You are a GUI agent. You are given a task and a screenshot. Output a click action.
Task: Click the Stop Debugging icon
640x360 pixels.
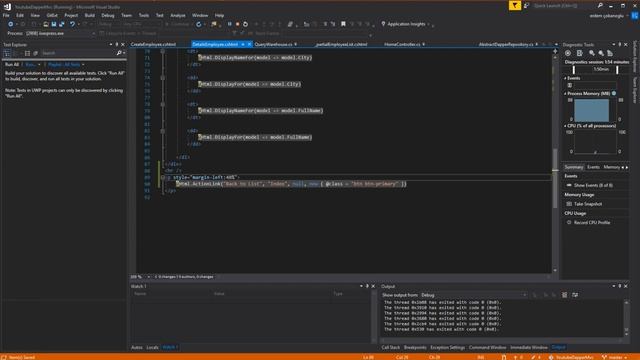pyautogui.click(x=238, y=24)
